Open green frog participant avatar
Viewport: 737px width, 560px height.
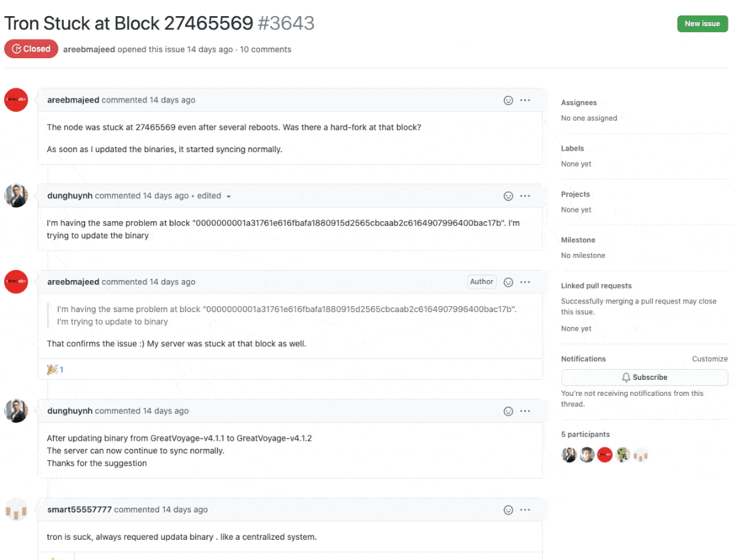(623, 455)
